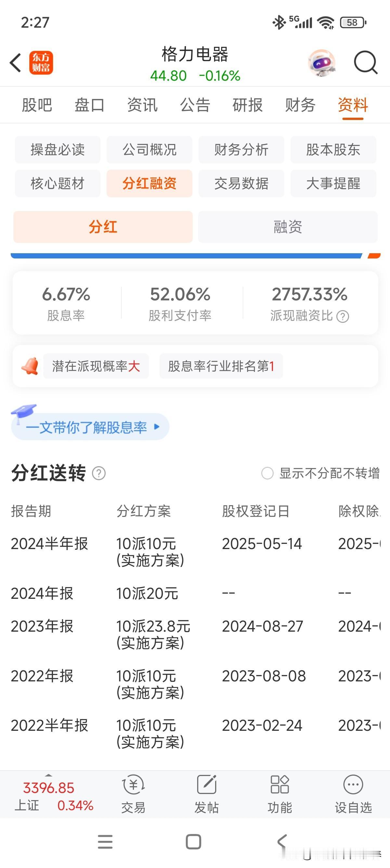Tap 潜在派现概率大 tag
390x868 pixels.
96,366
